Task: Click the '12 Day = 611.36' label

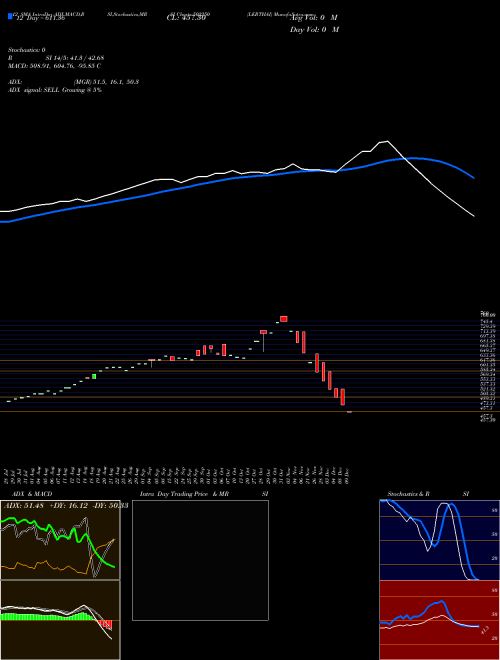Action: click(40, 18)
